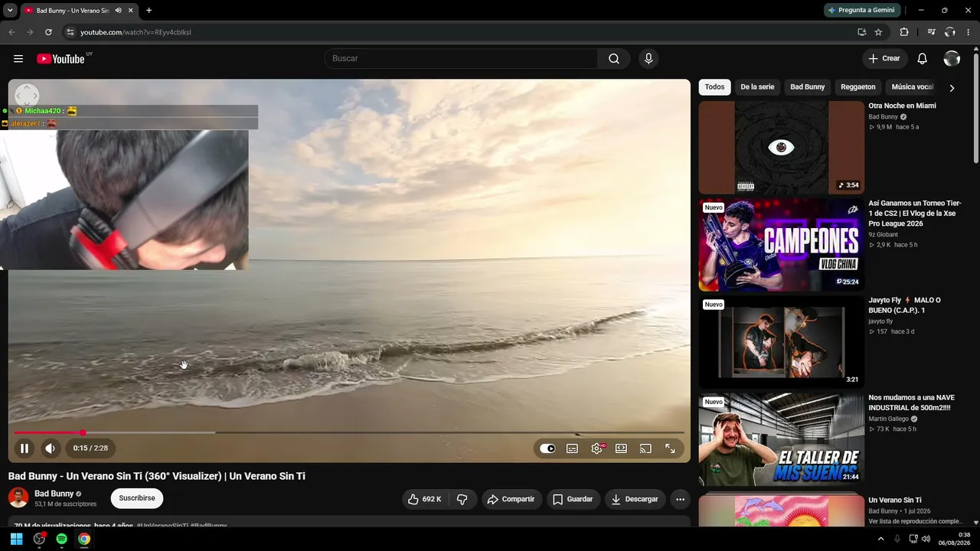The height and width of the screenshot is (551, 980).
Task: Open the Nos mudamos a una NAVE INDUSTRIAL title
Action: pos(911,403)
